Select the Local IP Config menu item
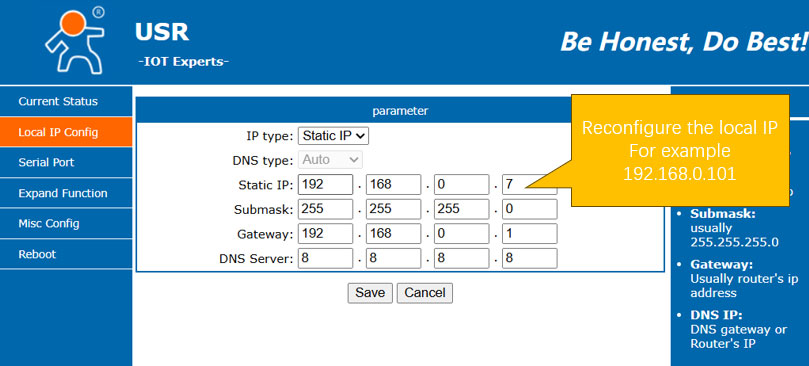This screenshot has width=809, height=366. [x=66, y=132]
